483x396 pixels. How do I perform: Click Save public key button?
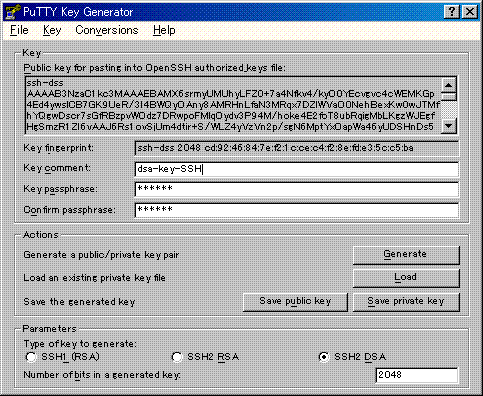click(295, 302)
